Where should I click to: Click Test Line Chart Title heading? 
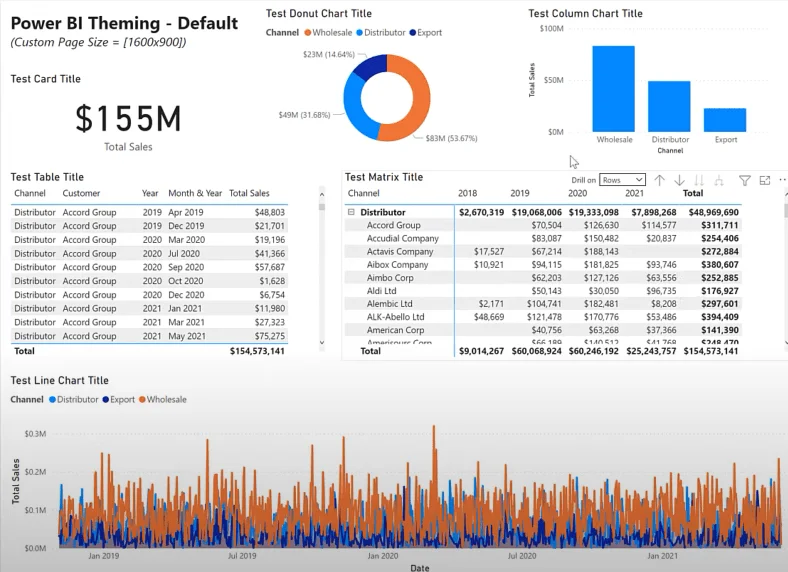(60, 380)
